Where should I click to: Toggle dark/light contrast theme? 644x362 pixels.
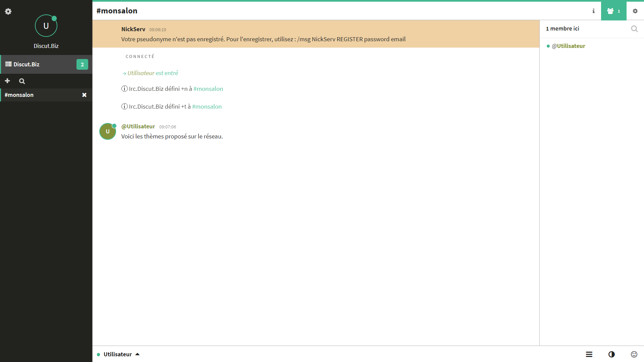(611, 354)
